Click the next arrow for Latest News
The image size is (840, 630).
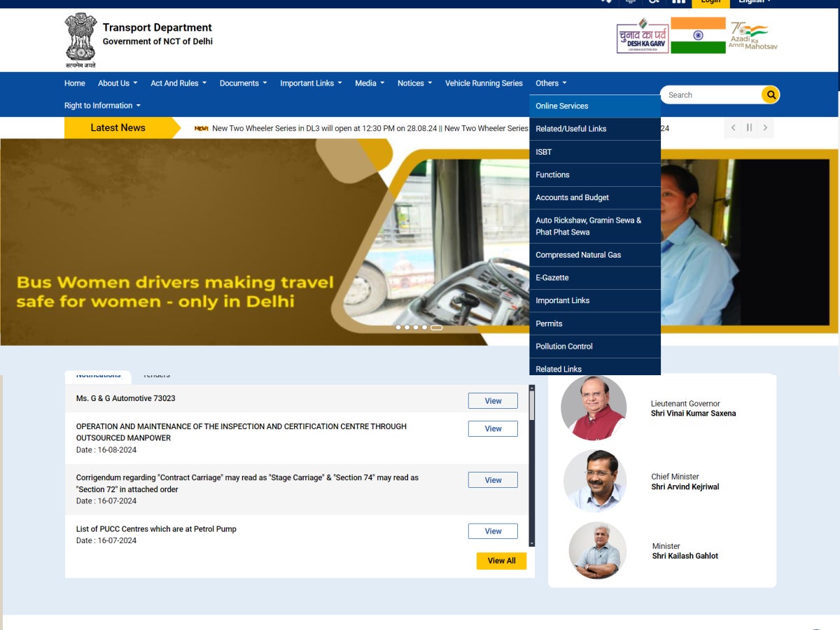[x=765, y=128]
